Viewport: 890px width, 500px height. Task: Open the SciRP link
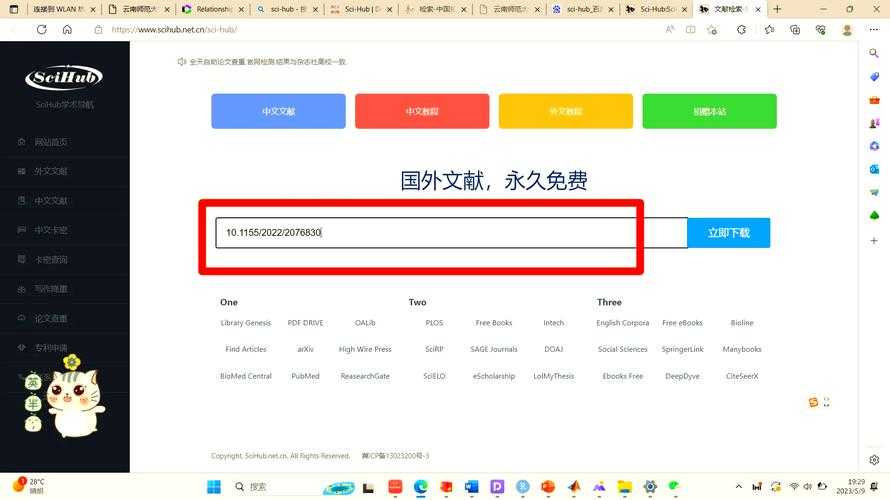[434, 349]
